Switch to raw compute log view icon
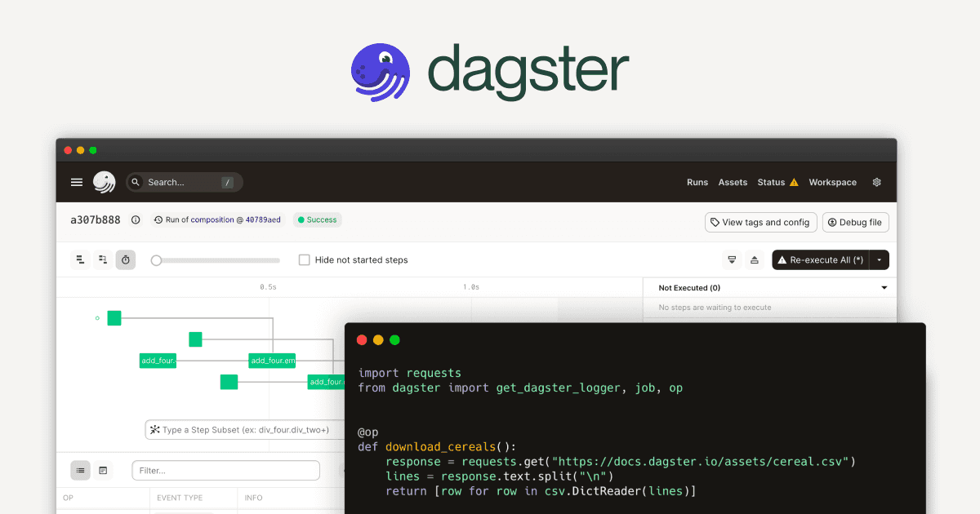Viewport: 980px width, 514px height. (103, 471)
